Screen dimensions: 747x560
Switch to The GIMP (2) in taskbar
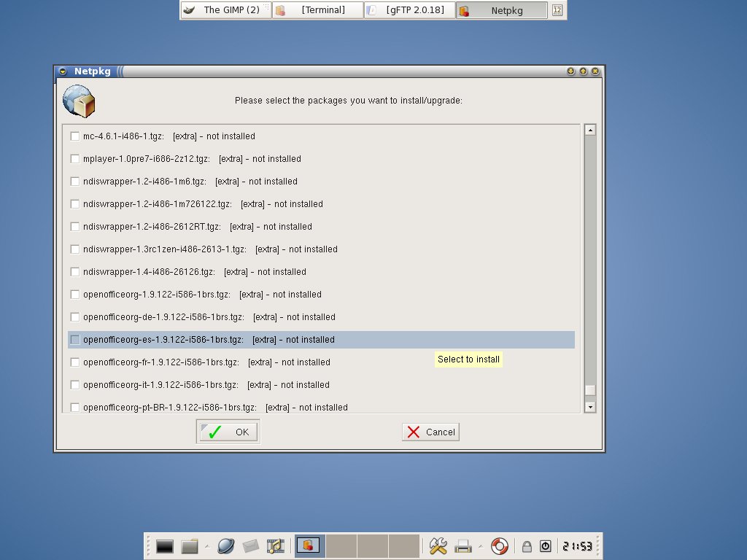(226, 10)
